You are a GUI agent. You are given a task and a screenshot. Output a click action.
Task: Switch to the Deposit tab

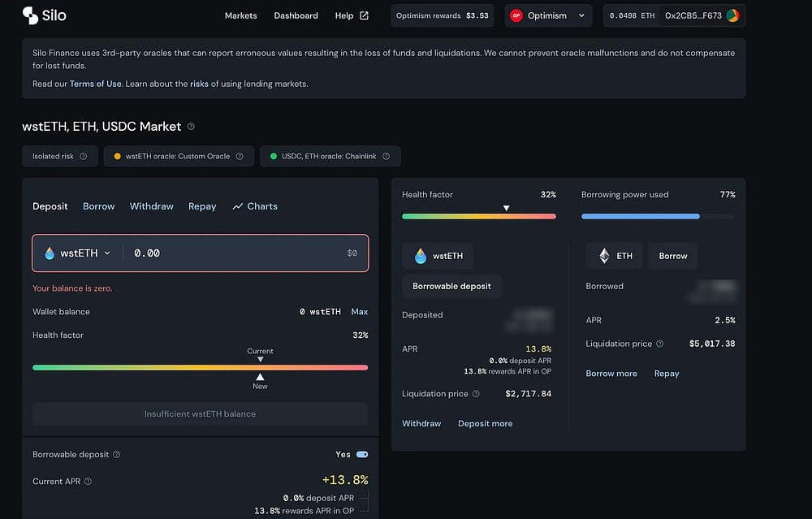[50, 206]
